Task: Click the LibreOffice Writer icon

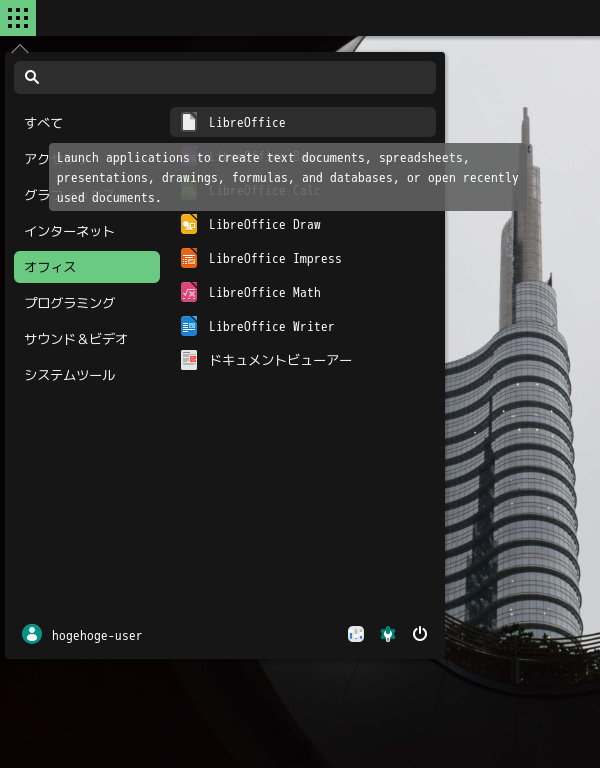Action: tap(189, 326)
